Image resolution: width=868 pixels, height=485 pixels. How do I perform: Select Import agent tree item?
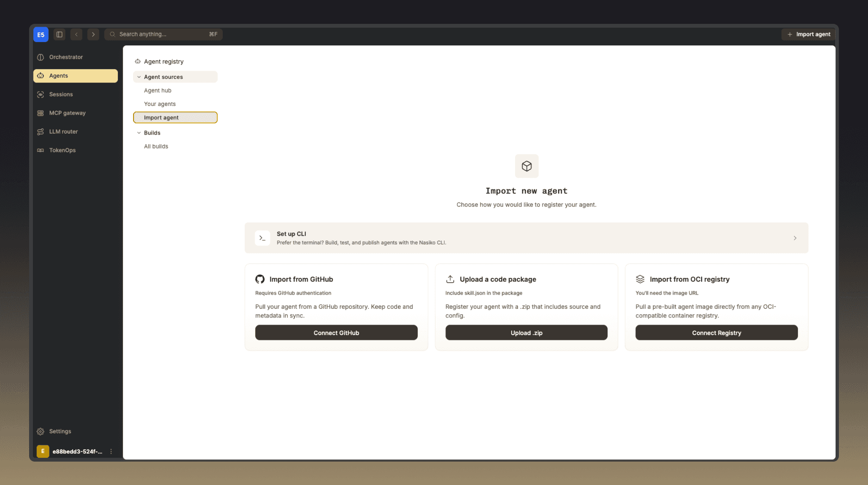pyautogui.click(x=176, y=117)
